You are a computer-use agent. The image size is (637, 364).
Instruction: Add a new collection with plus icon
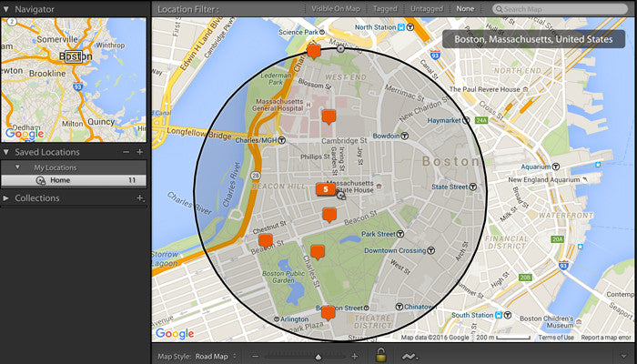pos(140,198)
